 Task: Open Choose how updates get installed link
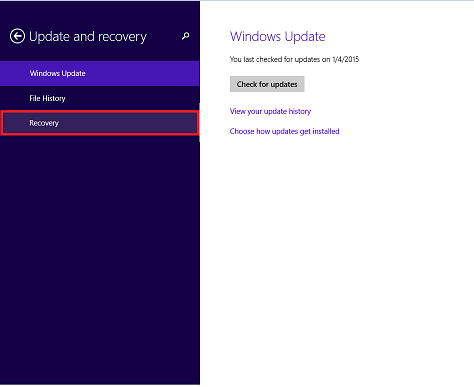[284, 131]
